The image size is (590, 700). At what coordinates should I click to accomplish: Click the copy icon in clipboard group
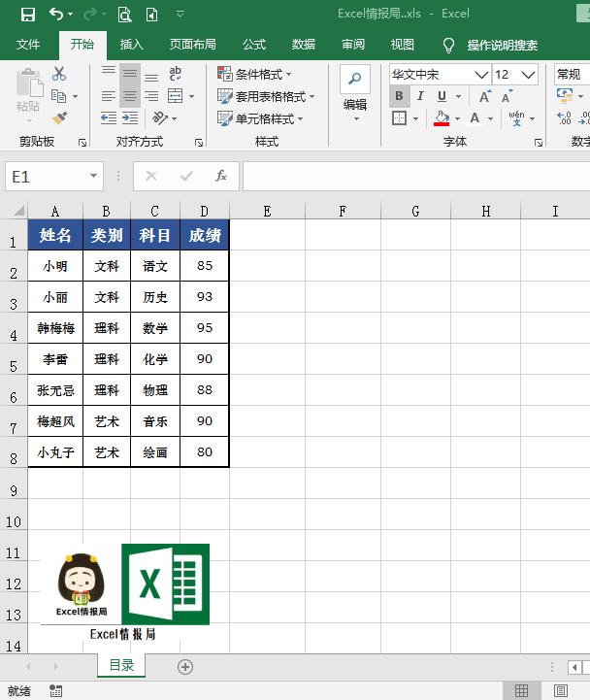pos(59,96)
